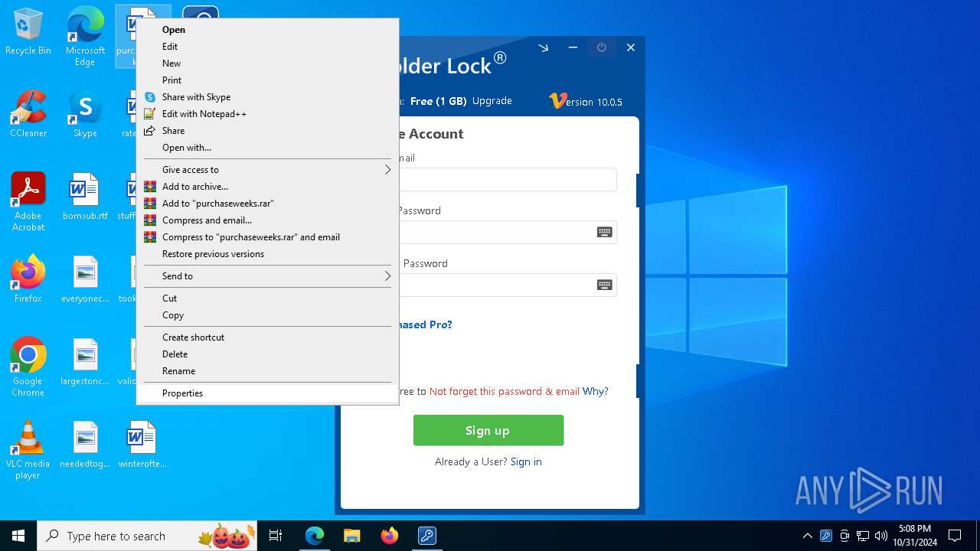Select Create shortcut
This screenshot has height=551, width=980.
point(267,337)
